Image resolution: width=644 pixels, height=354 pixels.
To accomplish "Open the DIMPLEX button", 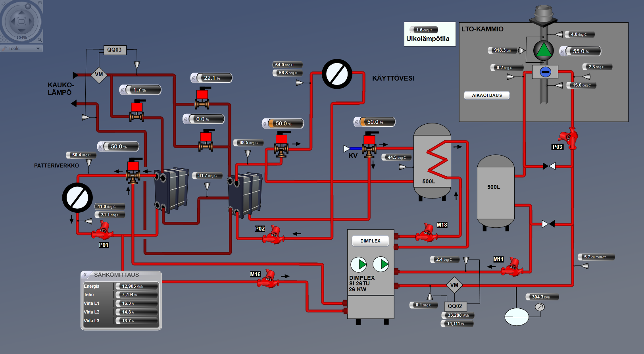I will [370, 241].
